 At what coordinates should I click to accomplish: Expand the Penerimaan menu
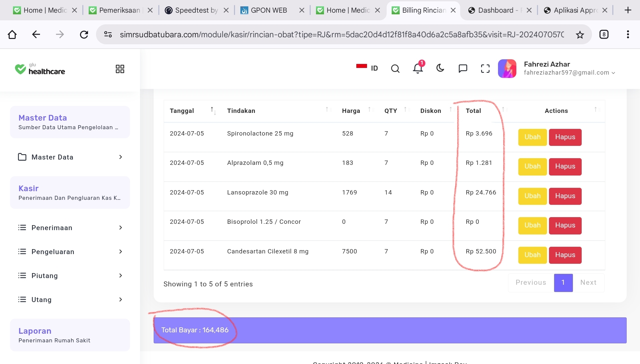[70, 228]
